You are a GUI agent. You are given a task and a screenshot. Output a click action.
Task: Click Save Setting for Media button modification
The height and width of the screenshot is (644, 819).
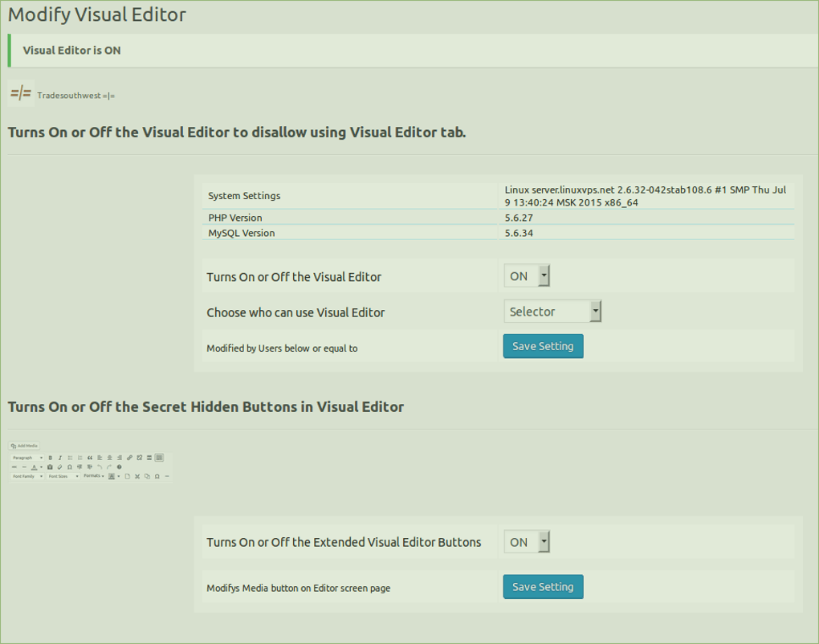point(543,586)
